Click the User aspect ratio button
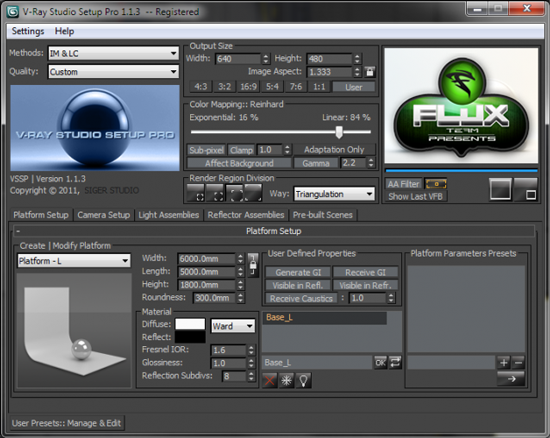 (x=354, y=87)
